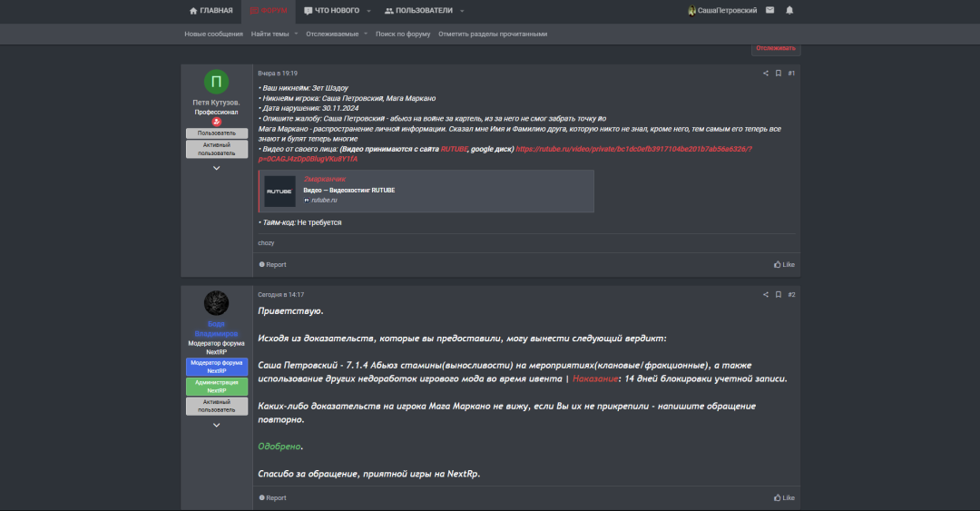The image size is (980, 511).
Task: Click the red badge under Профессионал
Action: 216,122
